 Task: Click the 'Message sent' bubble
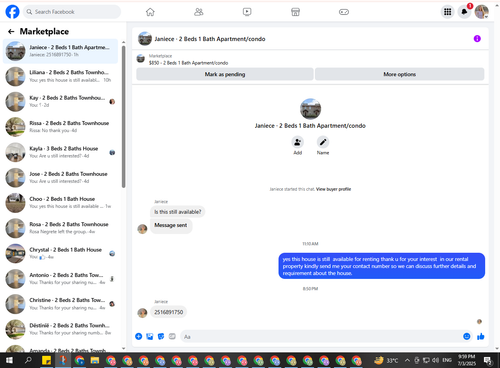click(171, 225)
